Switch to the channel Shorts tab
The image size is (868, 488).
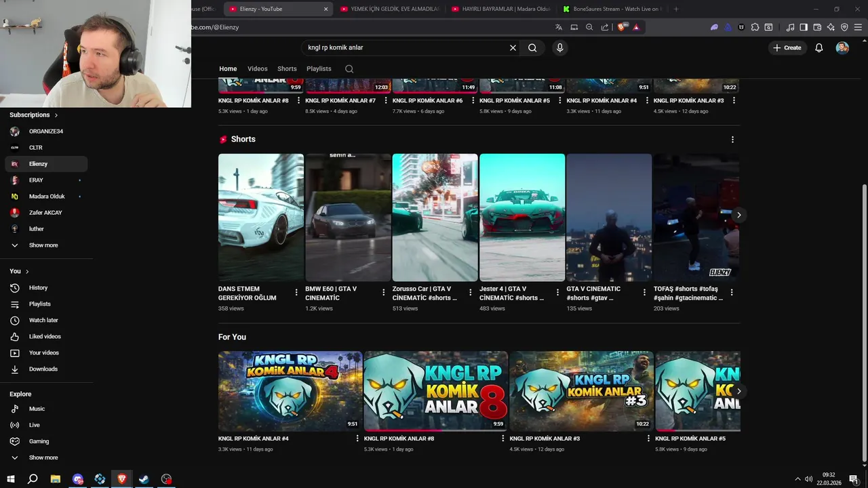tap(287, 68)
